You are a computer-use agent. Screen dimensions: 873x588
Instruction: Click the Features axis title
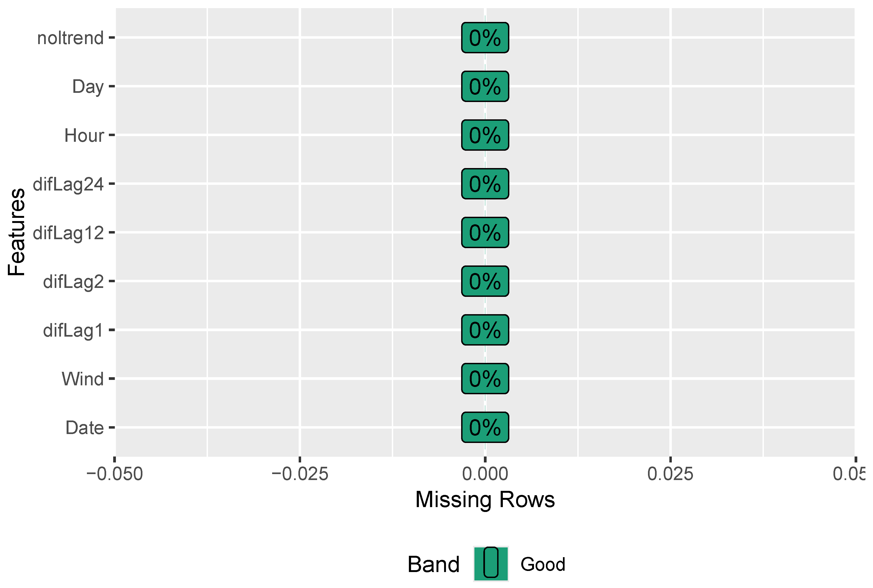pyautogui.click(x=17, y=232)
